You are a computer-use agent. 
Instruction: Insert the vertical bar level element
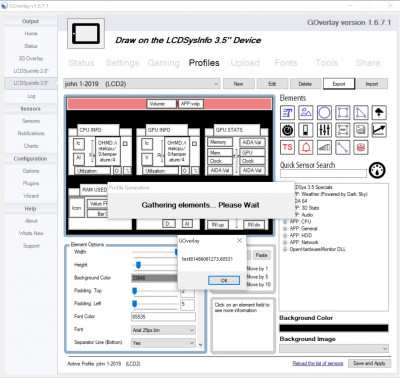pos(306,130)
